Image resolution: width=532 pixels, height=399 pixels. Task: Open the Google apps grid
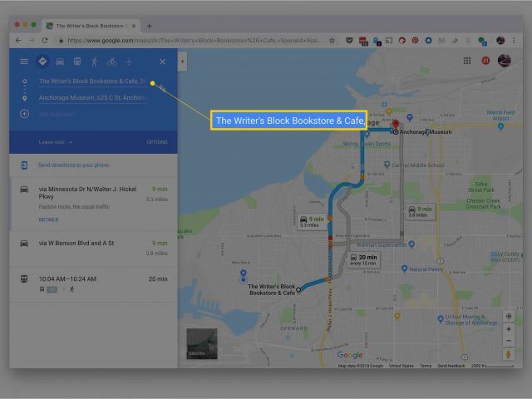coord(467,61)
